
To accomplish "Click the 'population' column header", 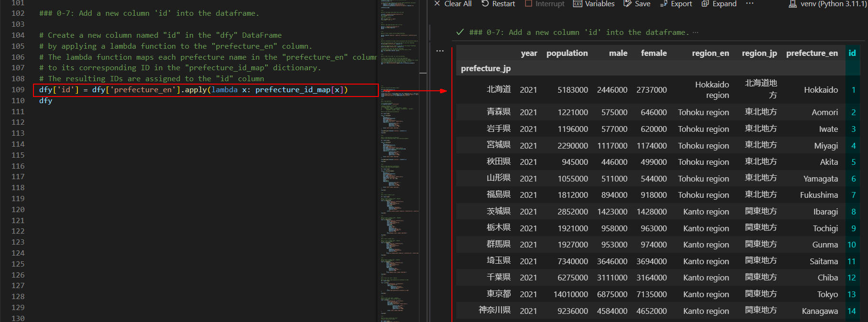I will coord(567,53).
